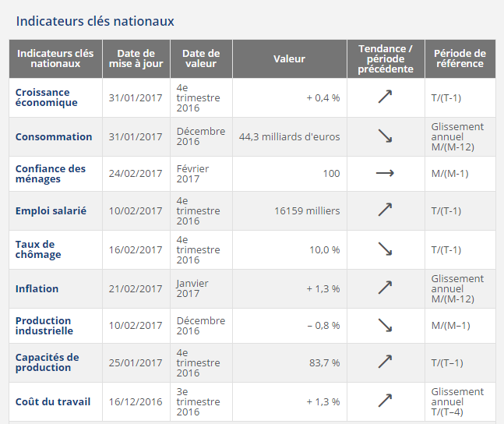The width and height of the screenshot is (504, 424).
Task: Open the Croissance économique indicator link
Action: click(47, 97)
